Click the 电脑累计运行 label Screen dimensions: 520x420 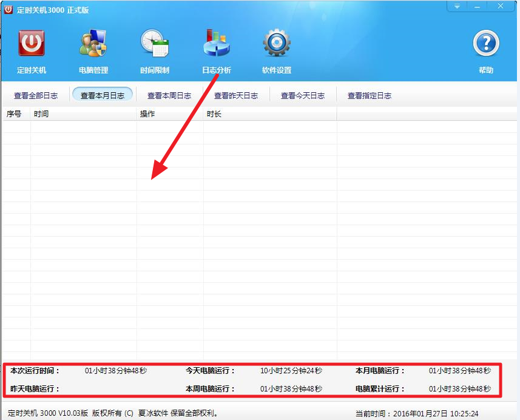pyautogui.click(x=380, y=388)
